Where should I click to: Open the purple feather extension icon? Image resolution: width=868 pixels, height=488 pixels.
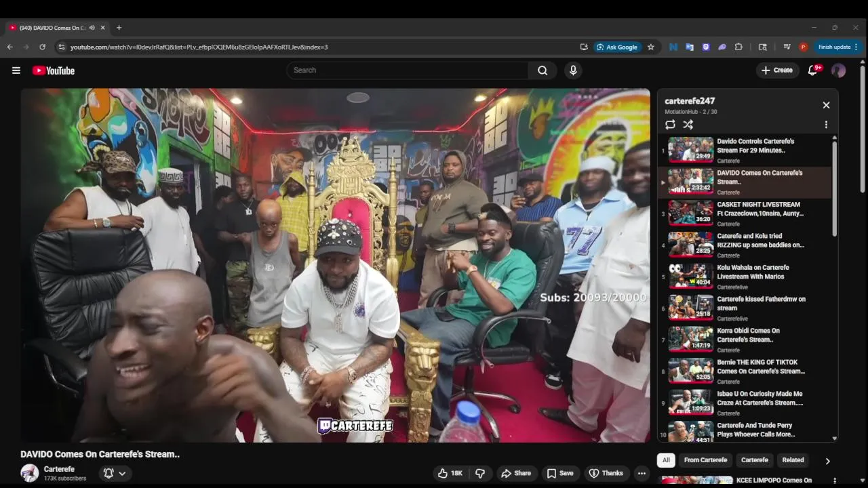tap(722, 47)
